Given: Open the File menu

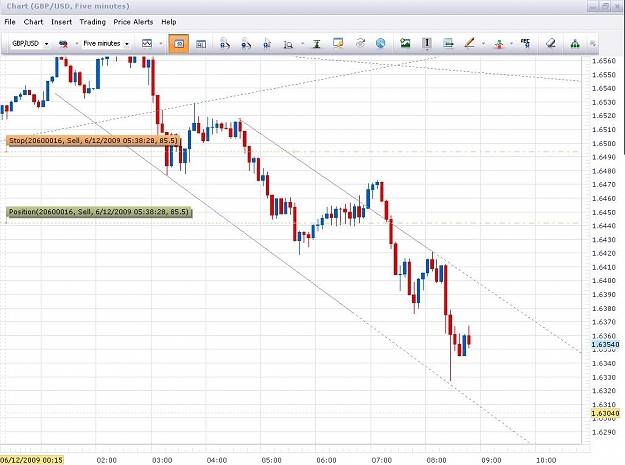Looking at the screenshot, I should (10, 22).
